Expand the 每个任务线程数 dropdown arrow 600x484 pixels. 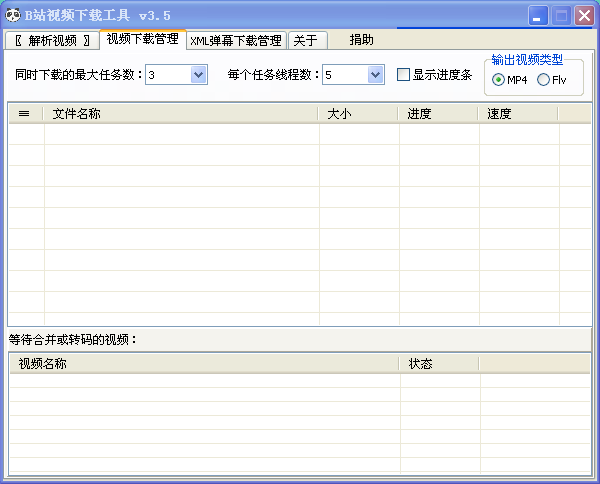(x=375, y=75)
